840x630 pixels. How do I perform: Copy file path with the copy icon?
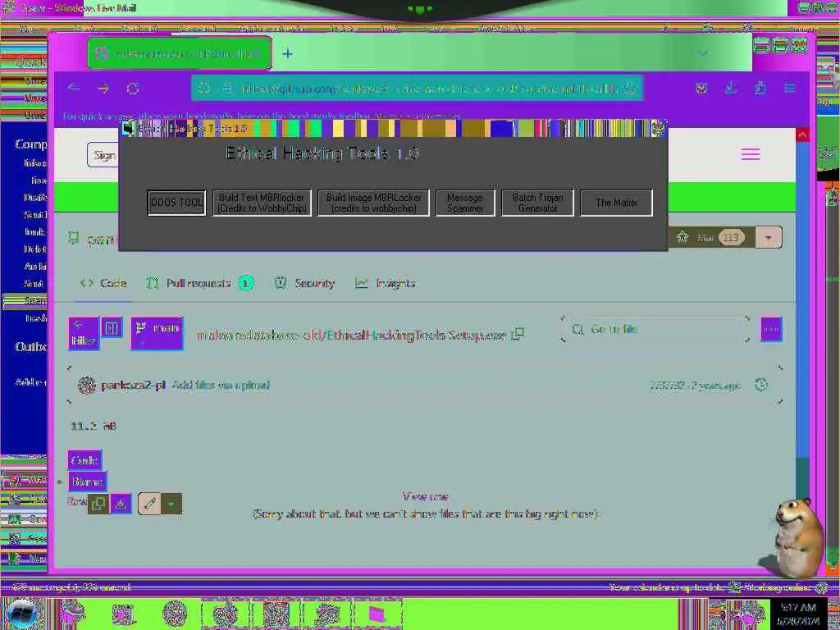[518, 335]
